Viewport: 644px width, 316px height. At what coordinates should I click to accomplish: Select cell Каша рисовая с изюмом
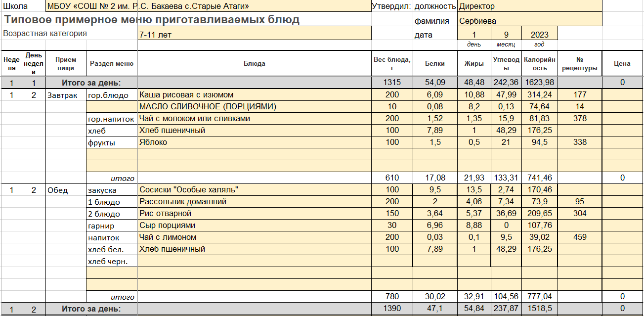tap(255, 95)
